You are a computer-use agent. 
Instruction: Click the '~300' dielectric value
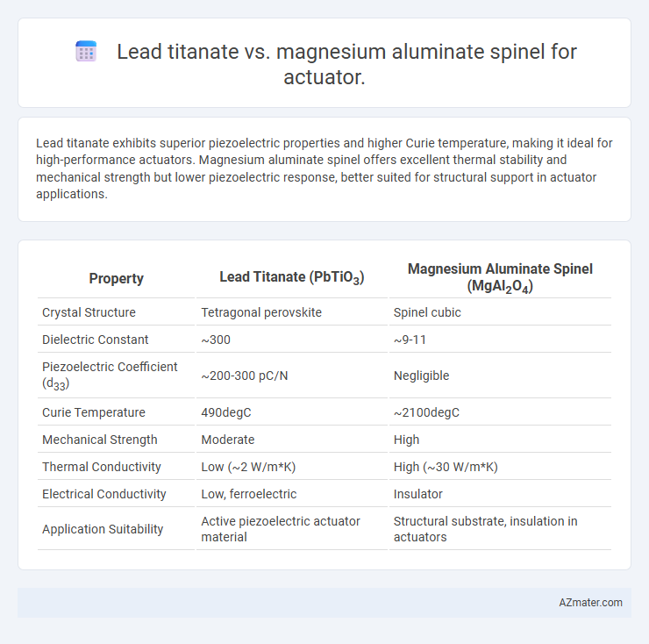[216, 340]
